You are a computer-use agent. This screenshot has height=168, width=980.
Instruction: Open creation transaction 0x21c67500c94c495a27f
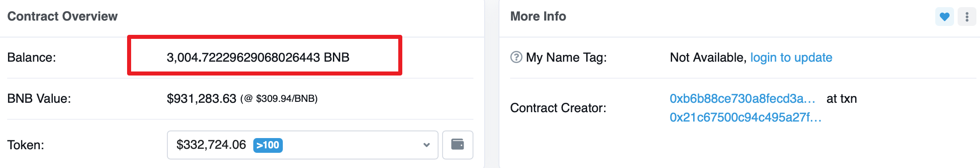point(746,118)
